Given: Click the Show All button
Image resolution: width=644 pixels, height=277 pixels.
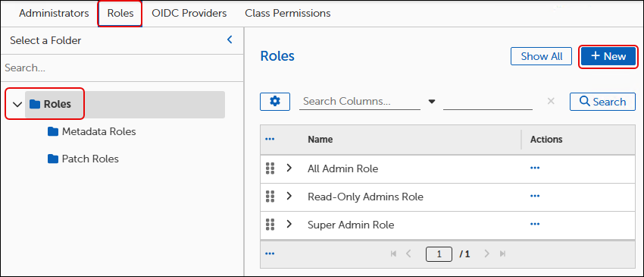Looking at the screenshot, I should pos(541,56).
